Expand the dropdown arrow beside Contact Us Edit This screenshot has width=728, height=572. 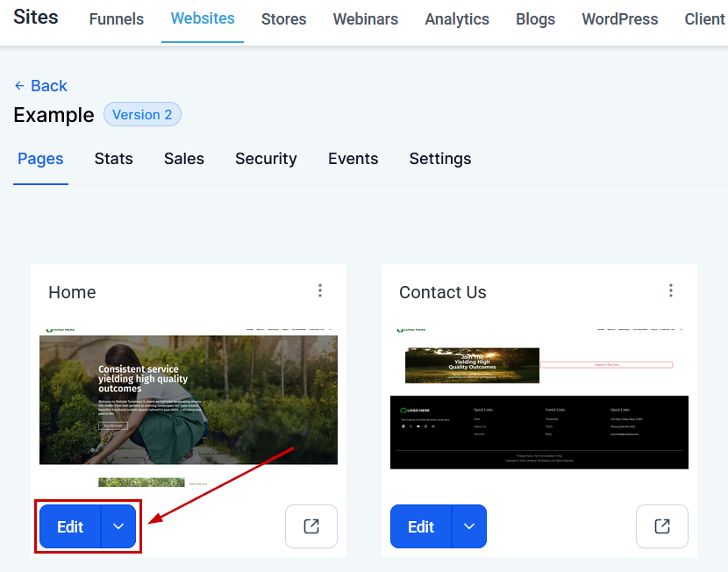coord(469,526)
